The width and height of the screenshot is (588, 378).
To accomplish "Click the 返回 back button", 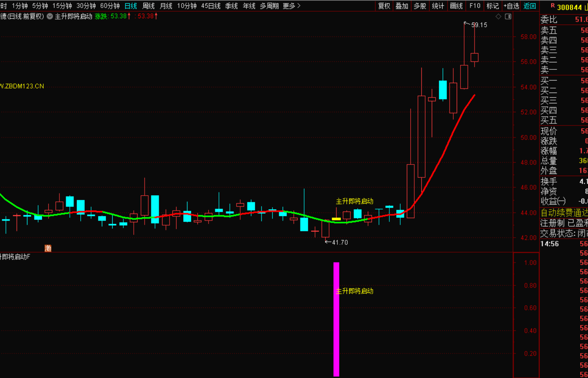I will point(529,6).
